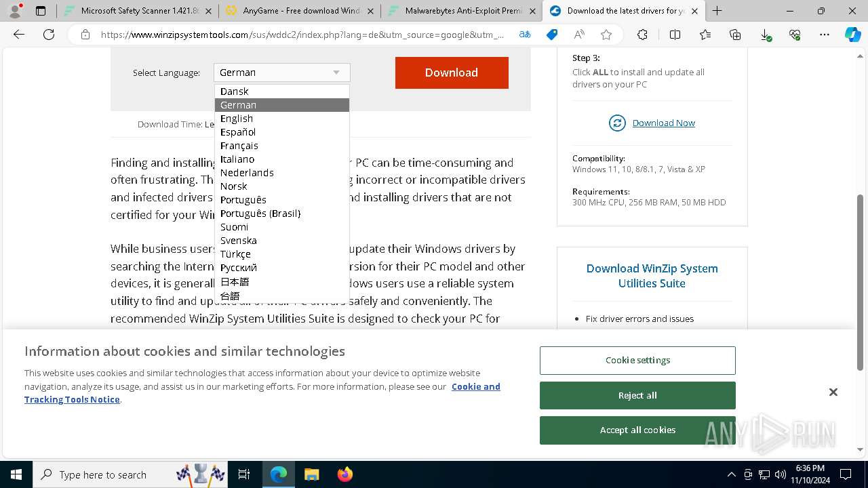Open the tab actions menu icon
868x488 pixels.
pyautogui.click(x=41, y=11)
